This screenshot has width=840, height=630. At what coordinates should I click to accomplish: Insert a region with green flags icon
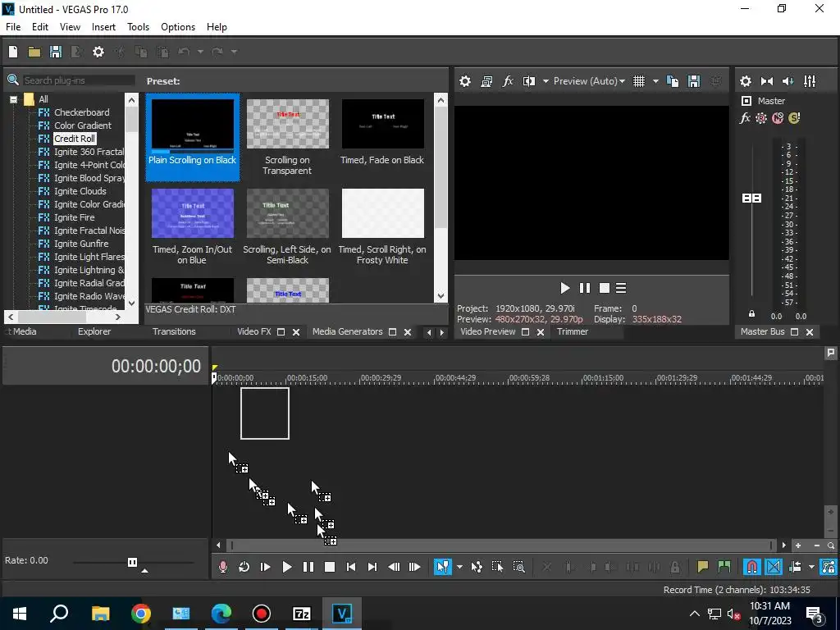coord(724,567)
